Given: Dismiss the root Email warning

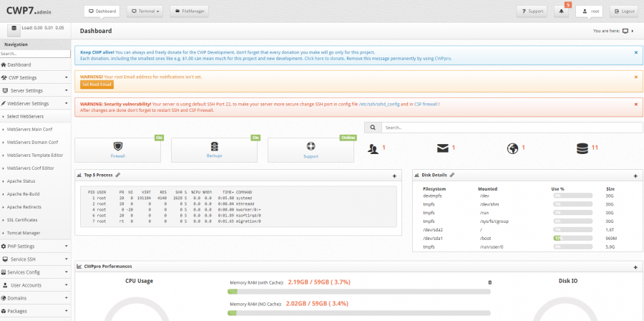Looking at the screenshot, I should click(636, 77).
